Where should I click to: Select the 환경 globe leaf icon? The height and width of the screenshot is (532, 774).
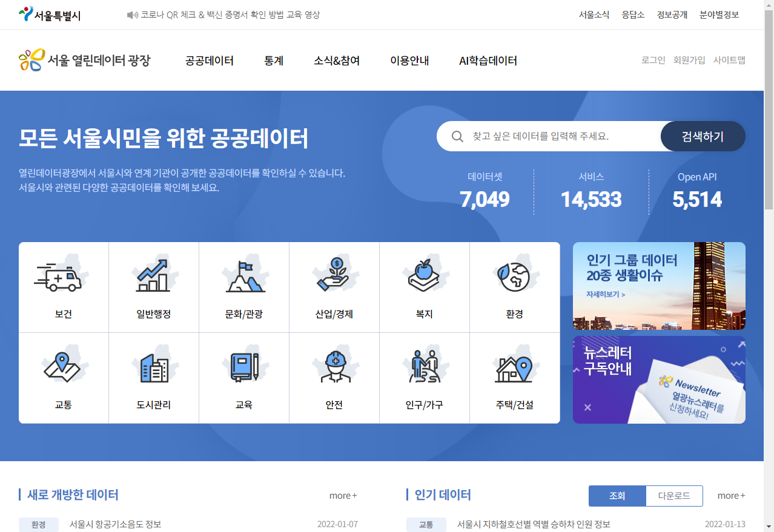tap(514, 277)
